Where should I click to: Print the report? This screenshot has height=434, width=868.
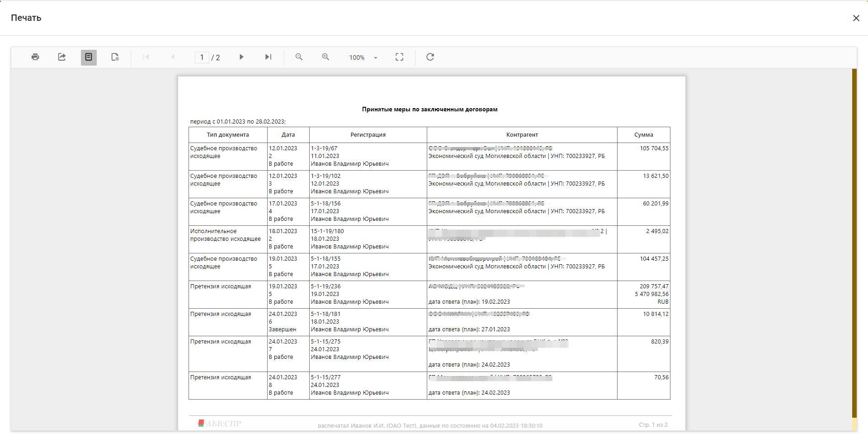[x=35, y=57]
